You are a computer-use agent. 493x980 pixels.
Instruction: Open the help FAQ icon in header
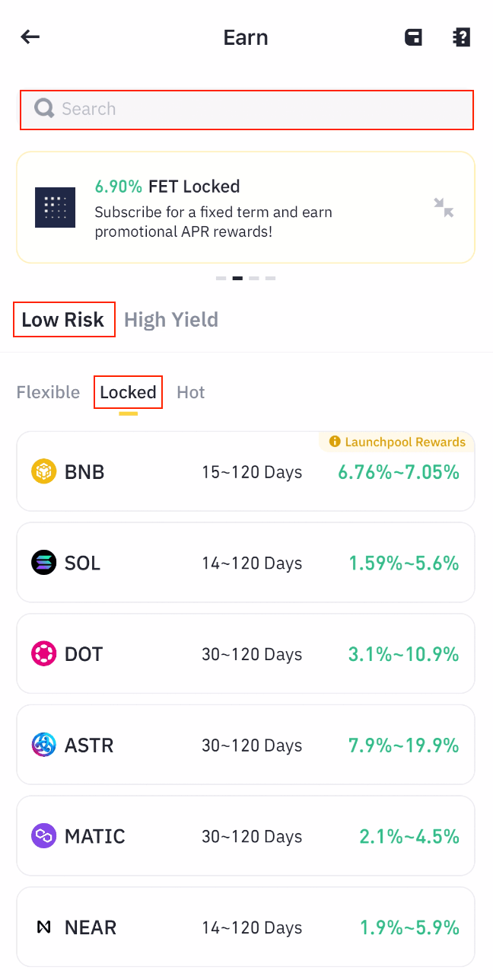(x=461, y=37)
